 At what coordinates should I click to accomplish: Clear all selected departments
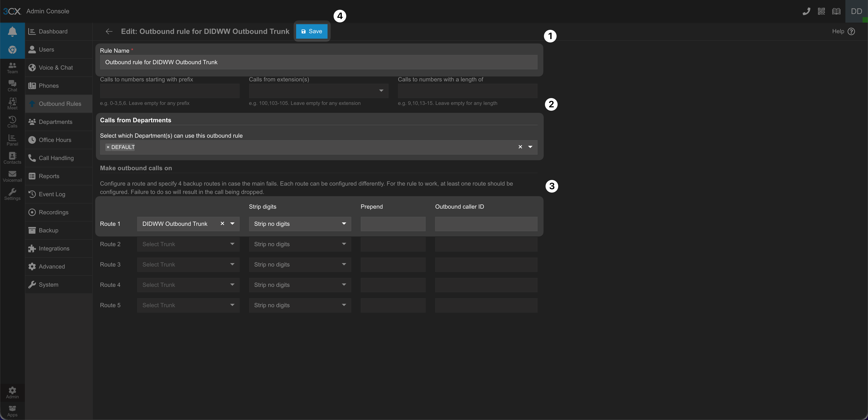coord(520,147)
